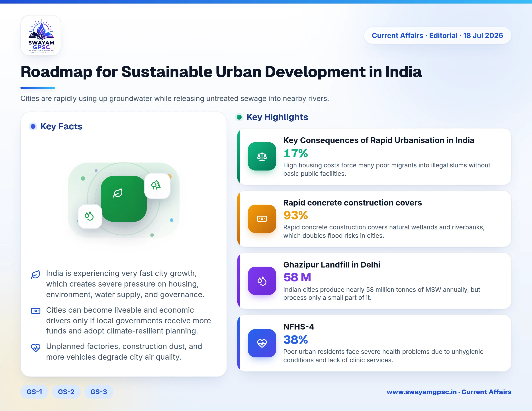
Task: Click text about poor urban residents' health
Action: (x=383, y=356)
